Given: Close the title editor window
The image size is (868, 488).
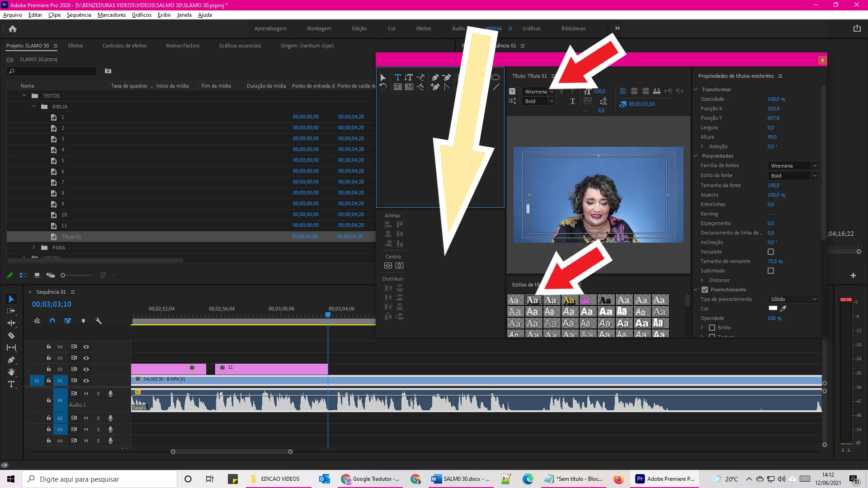Looking at the screenshot, I should (x=822, y=60).
